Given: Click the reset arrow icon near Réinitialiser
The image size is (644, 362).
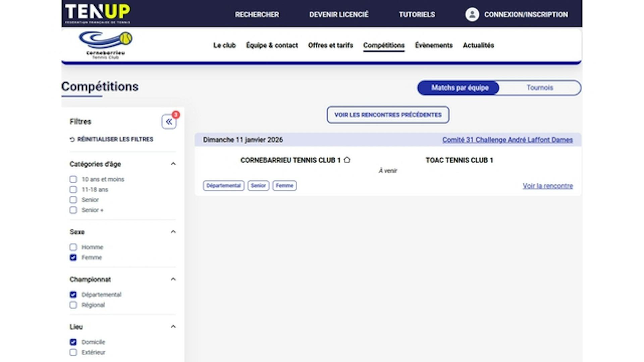Looking at the screenshot, I should [72, 139].
